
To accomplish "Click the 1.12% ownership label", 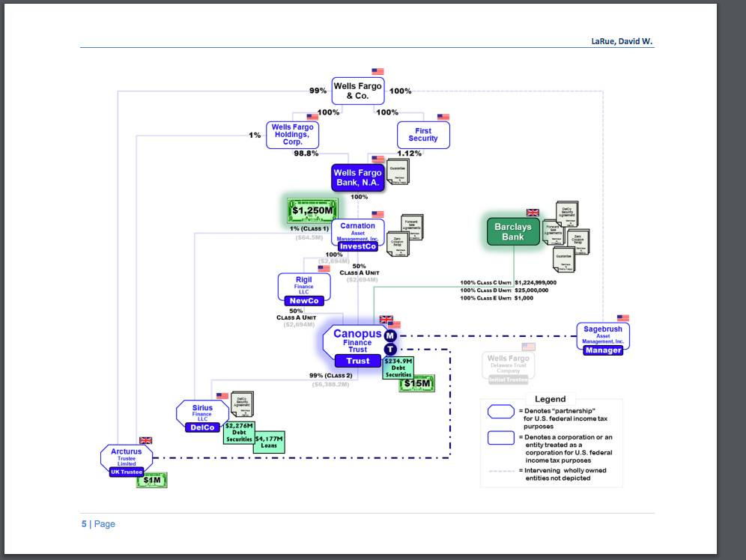I will (410, 153).
